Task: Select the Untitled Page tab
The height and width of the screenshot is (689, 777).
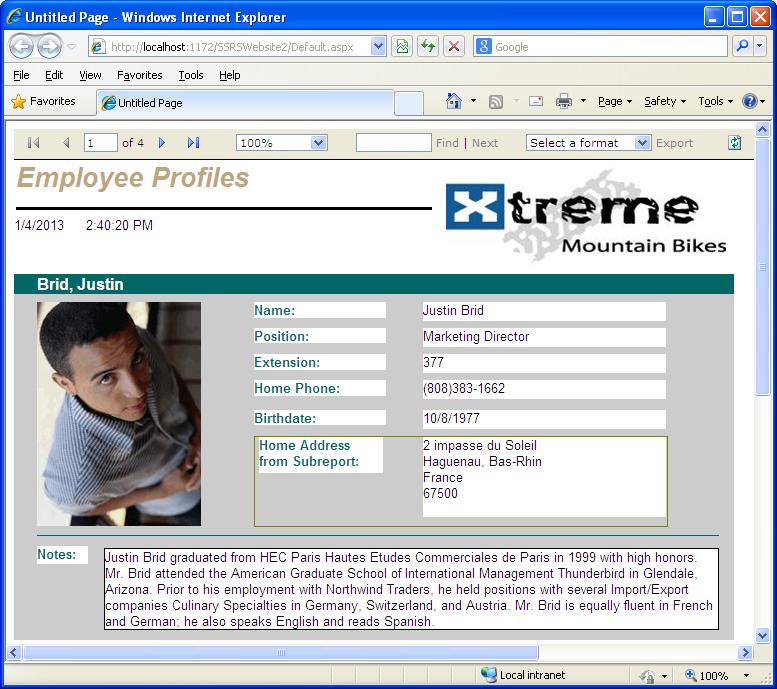Action: point(245,103)
